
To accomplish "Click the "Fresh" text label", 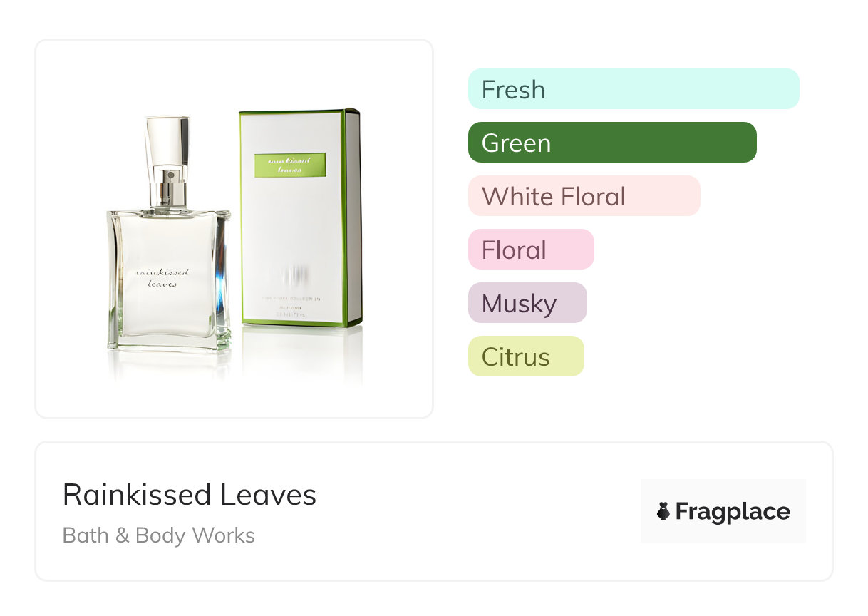I will click(513, 90).
